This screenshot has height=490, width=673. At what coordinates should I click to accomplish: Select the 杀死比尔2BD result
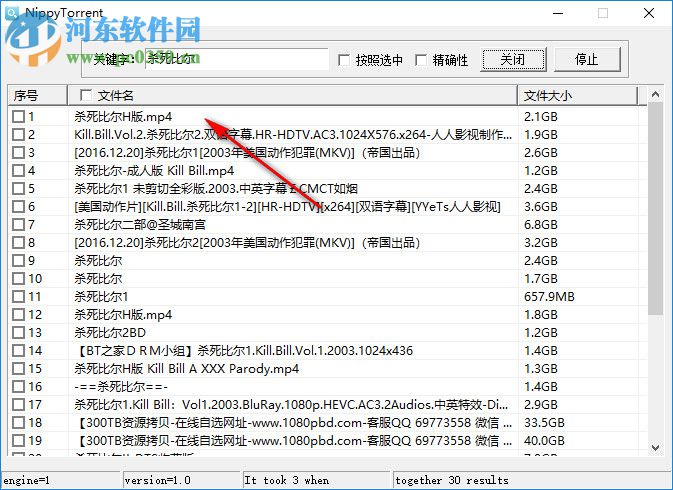(x=110, y=333)
